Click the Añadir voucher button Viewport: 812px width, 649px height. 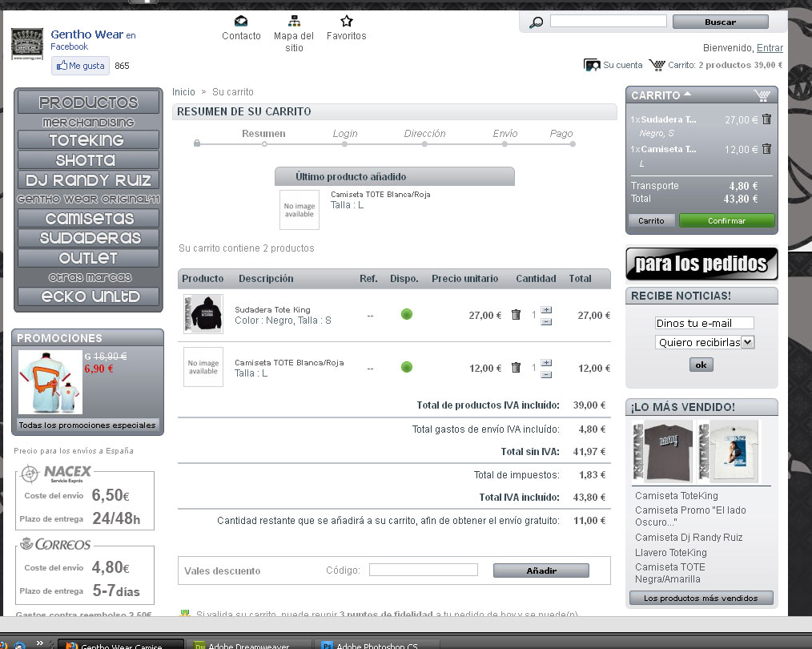coord(541,570)
